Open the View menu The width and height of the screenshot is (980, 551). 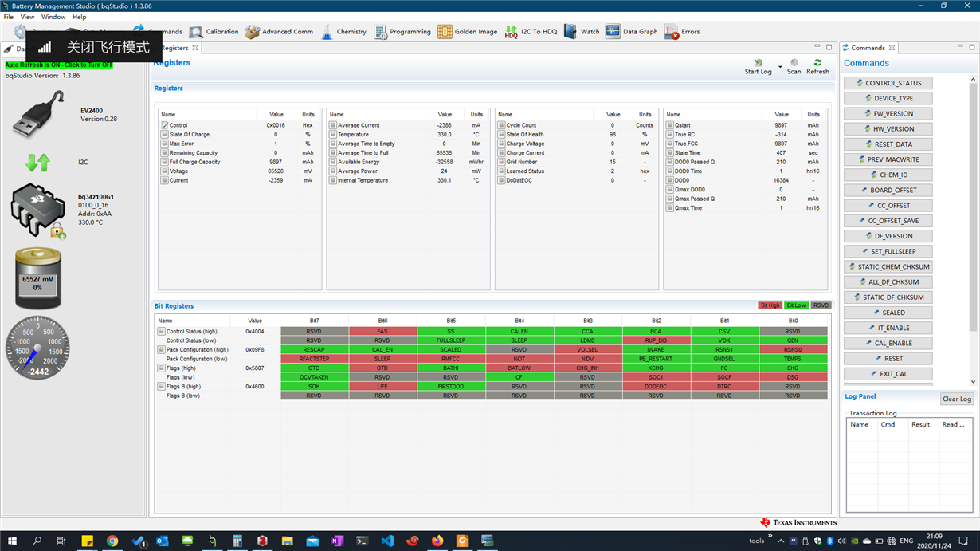(27, 17)
